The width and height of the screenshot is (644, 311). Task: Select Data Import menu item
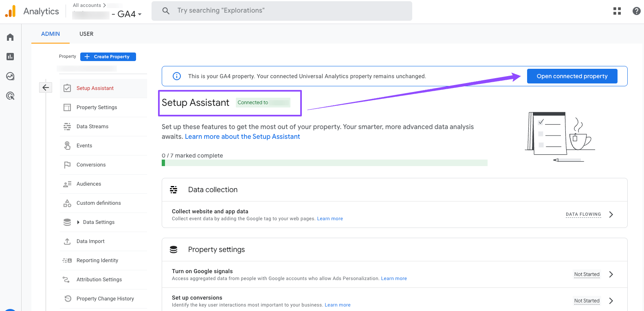pyautogui.click(x=103, y=241)
